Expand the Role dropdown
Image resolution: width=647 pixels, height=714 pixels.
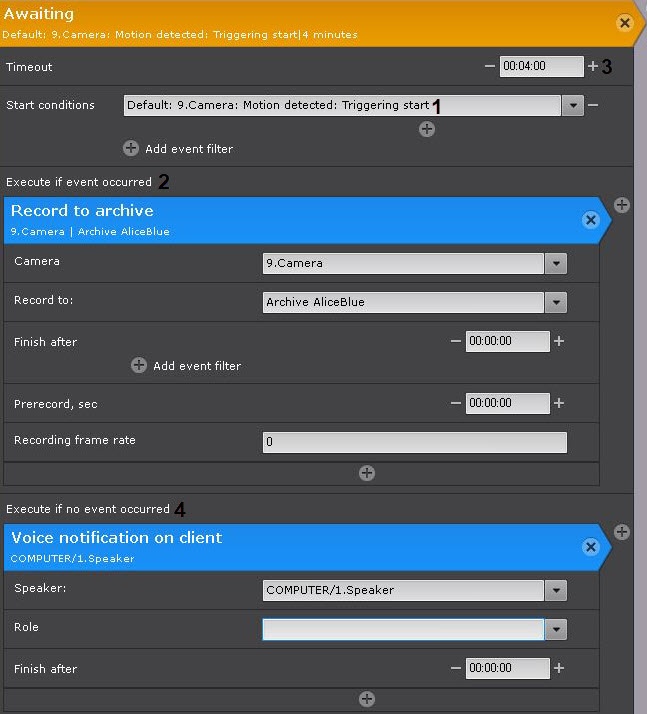click(x=557, y=629)
